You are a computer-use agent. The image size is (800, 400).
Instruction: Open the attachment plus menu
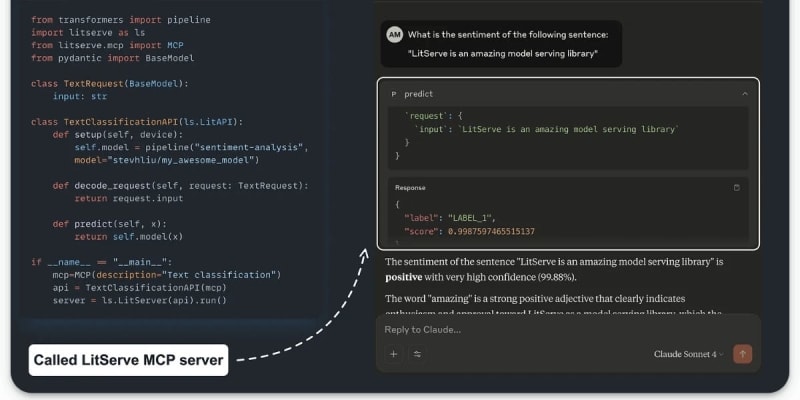(x=394, y=354)
